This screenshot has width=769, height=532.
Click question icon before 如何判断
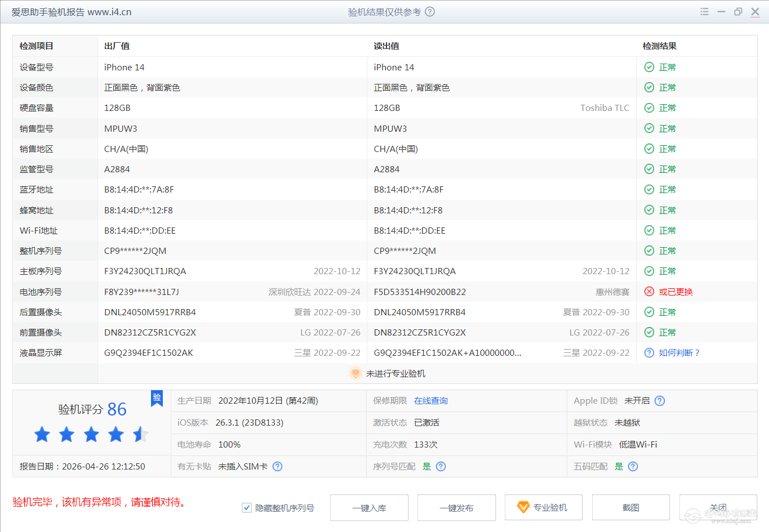tap(649, 353)
